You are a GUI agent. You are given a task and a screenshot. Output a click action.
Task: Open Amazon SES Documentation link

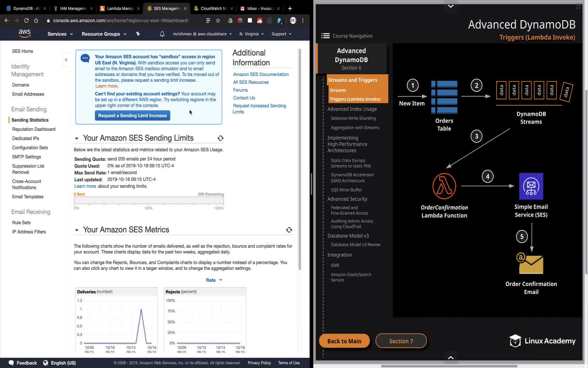tap(261, 74)
